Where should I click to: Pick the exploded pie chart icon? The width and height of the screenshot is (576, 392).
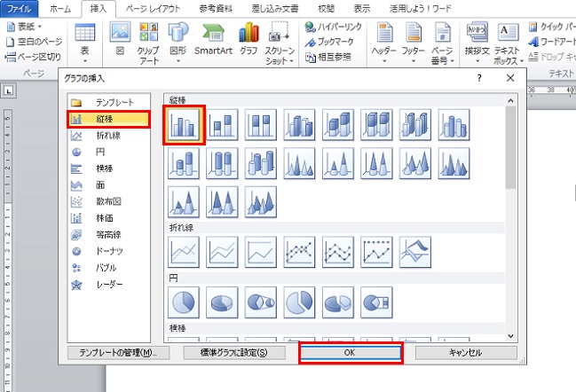coord(299,302)
